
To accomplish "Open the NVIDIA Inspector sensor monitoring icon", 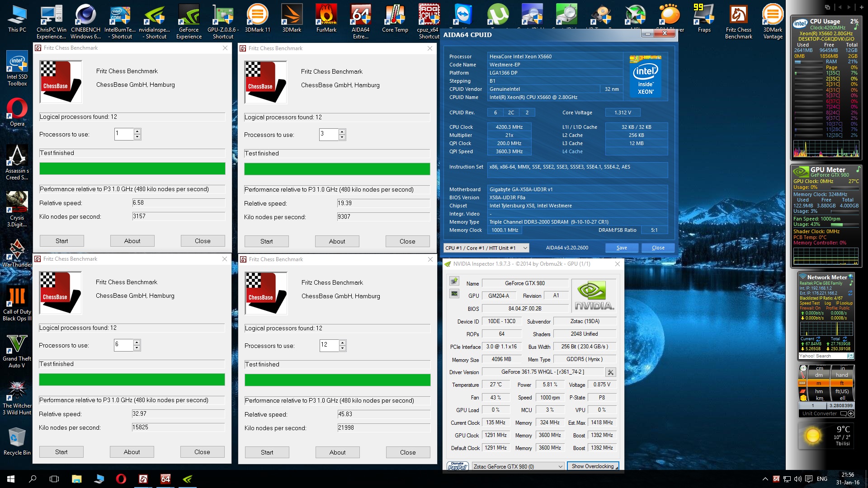I will point(454,294).
